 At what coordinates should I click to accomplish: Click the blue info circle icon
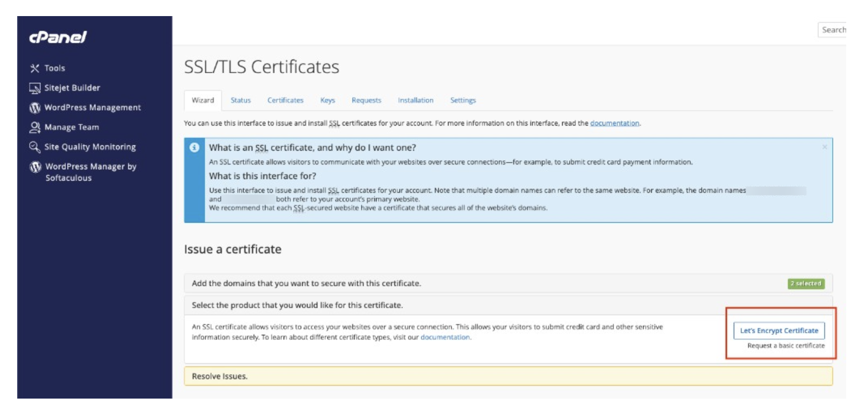tap(194, 147)
